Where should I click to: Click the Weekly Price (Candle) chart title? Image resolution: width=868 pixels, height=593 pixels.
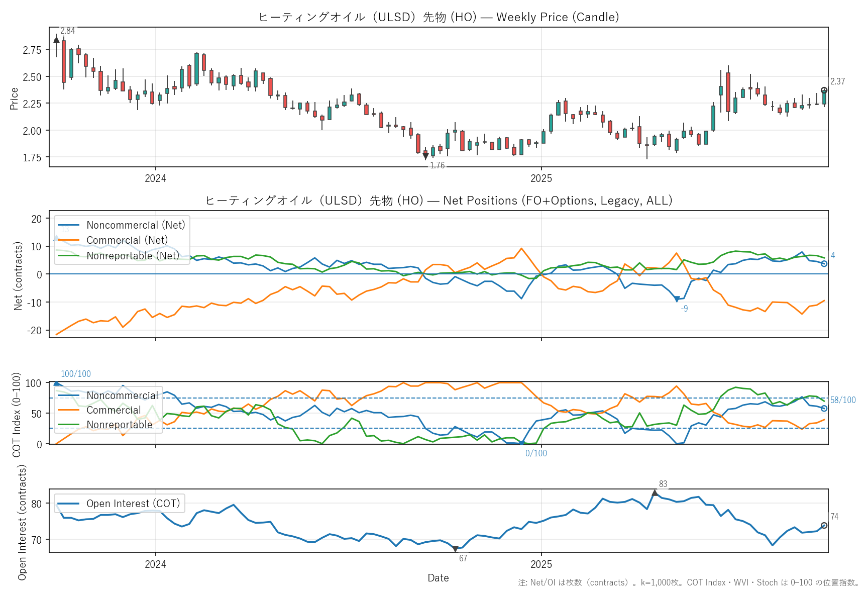[x=438, y=17]
